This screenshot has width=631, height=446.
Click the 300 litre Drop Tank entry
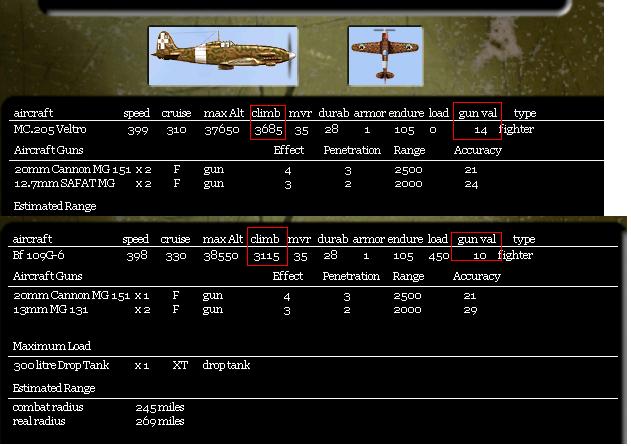[61, 365]
